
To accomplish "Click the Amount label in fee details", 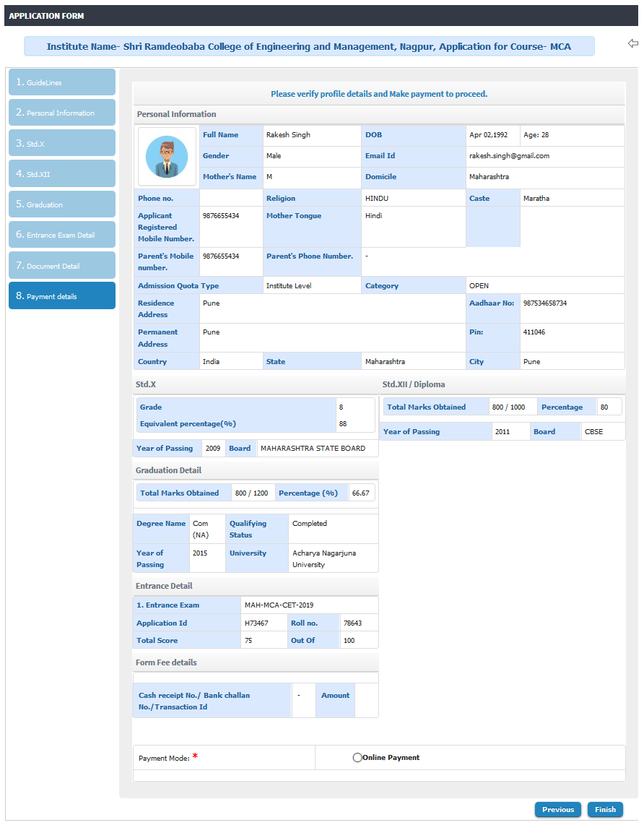I will [x=336, y=696].
